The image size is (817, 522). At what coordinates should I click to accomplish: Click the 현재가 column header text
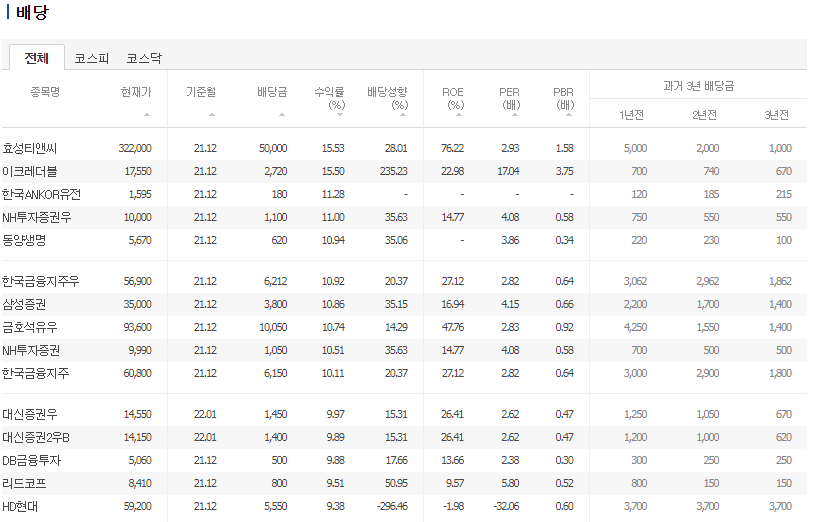point(136,92)
